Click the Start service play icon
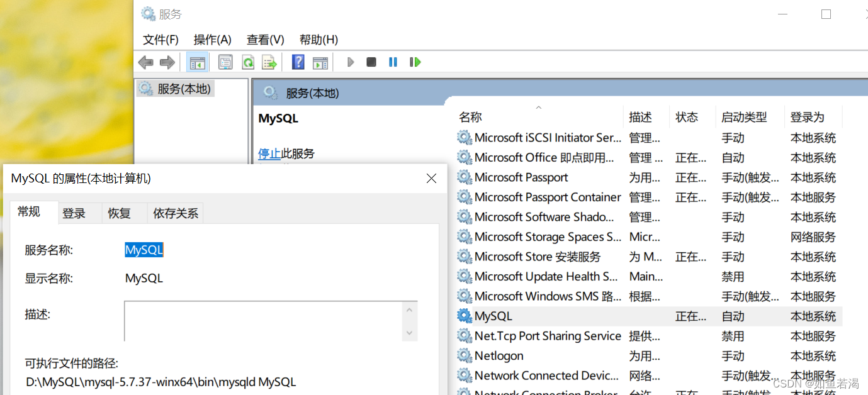 tap(351, 62)
